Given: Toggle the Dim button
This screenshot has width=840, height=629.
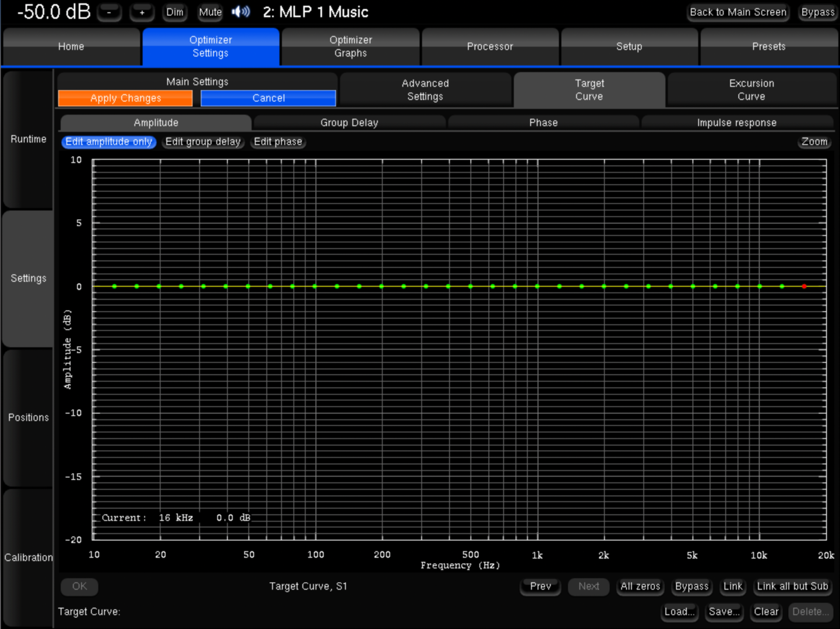Looking at the screenshot, I should click(x=175, y=12).
